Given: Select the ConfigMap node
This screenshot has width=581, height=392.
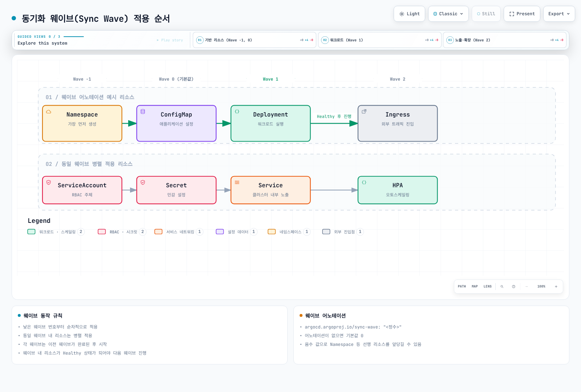Looking at the screenshot, I should (176, 123).
